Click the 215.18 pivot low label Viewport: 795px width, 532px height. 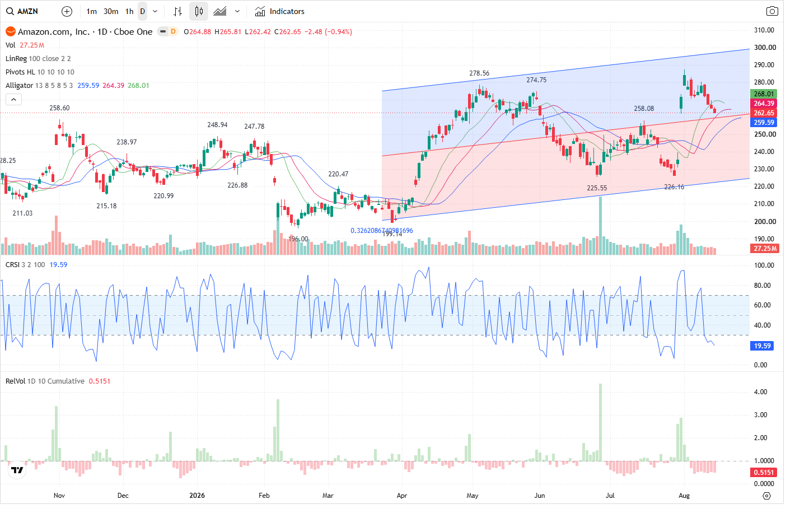106,206
